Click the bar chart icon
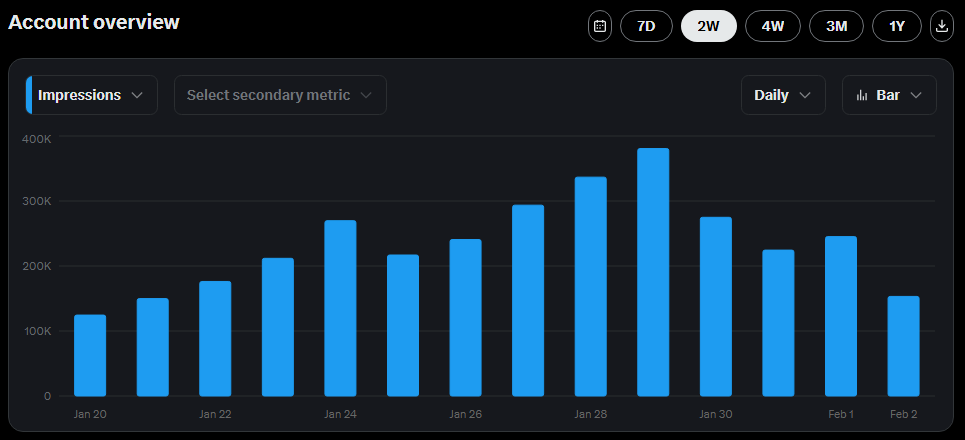The image size is (965, 440). [861, 96]
